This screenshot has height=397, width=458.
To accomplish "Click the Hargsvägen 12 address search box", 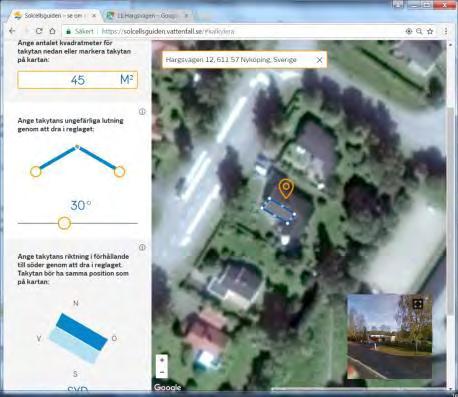I will (244, 60).
